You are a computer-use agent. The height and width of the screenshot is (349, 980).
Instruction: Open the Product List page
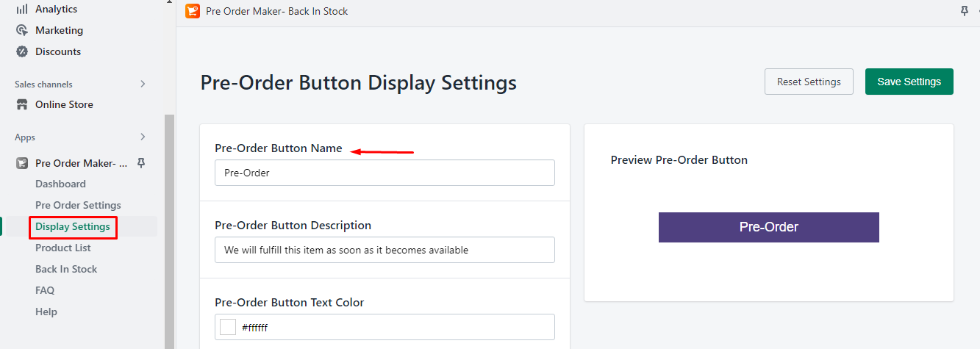point(63,248)
